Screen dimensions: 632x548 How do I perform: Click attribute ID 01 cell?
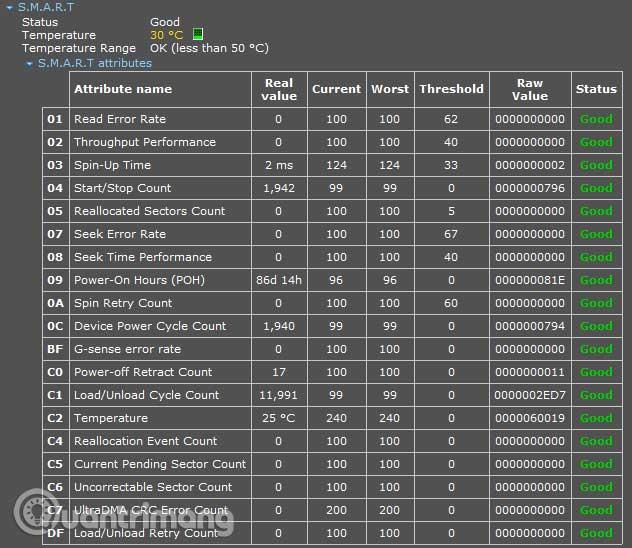pos(55,119)
